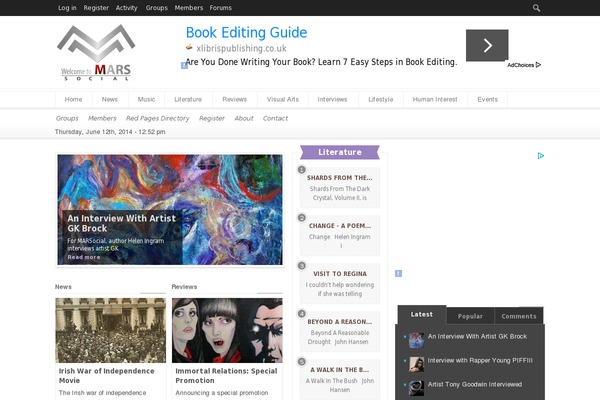Click the Literature section ribbon heading
600x400 pixels.
coord(340,152)
